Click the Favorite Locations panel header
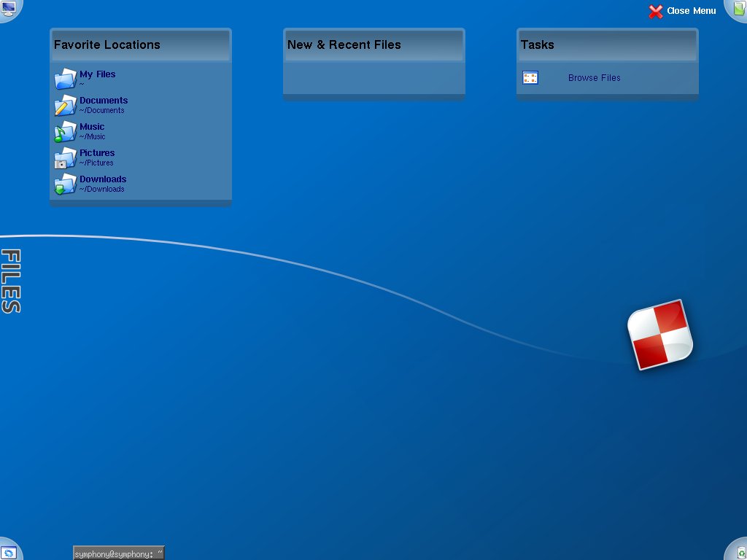The image size is (747, 560). pos(141,44)
